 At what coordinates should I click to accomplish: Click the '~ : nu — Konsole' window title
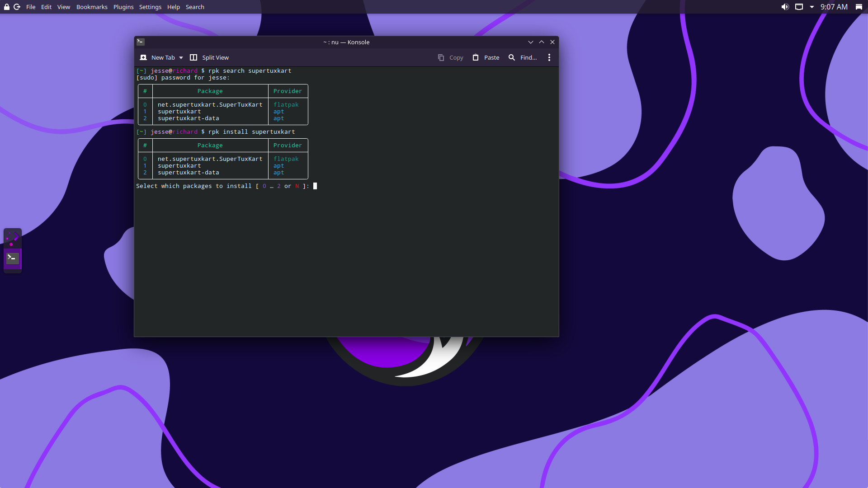[346, 42]
